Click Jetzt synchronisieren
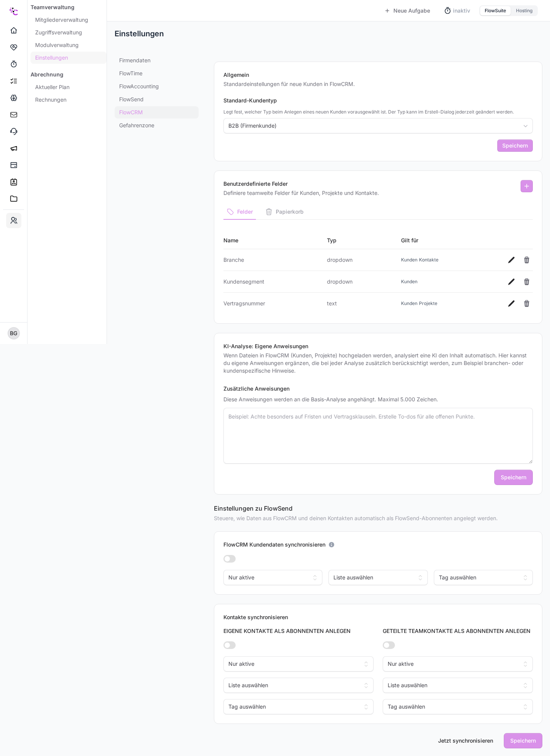This screenshot has height=756, width=550. click(x=466, y=741)
